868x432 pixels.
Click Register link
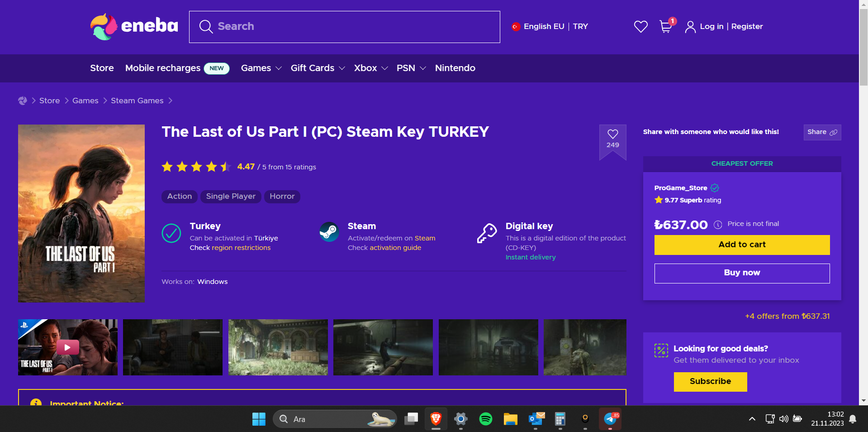click(x=747, y=27)
